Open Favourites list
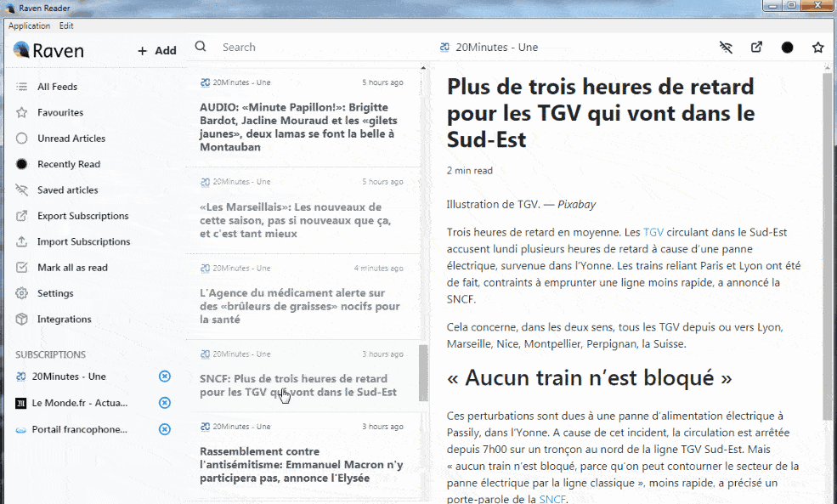 tap(60, 112)
